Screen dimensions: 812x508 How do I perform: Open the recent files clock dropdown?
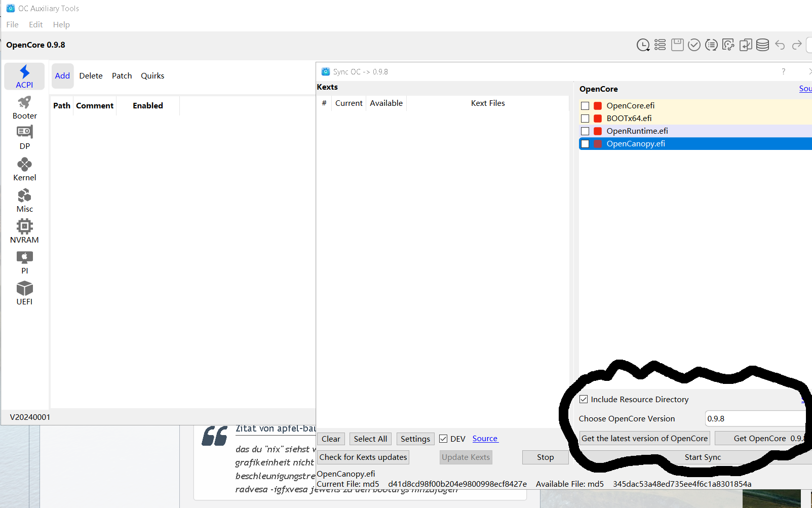pyautogui.click(x=643, y=45)
